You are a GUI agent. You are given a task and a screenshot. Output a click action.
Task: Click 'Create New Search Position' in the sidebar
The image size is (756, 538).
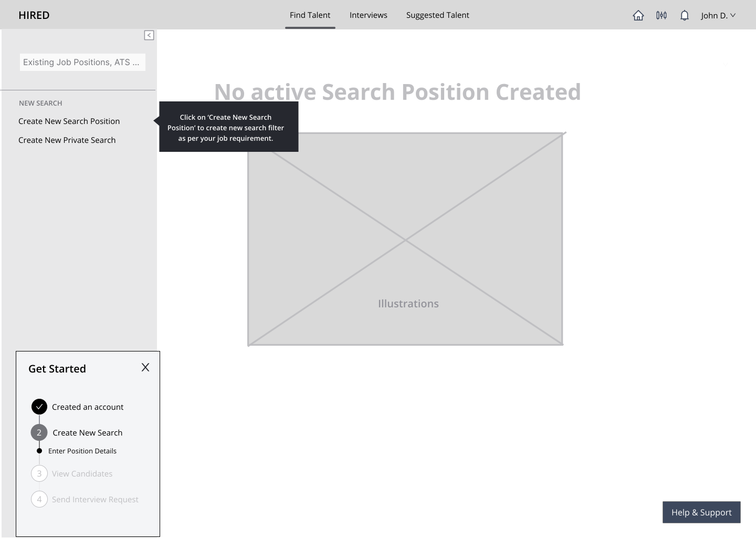[x=69, y=121]
